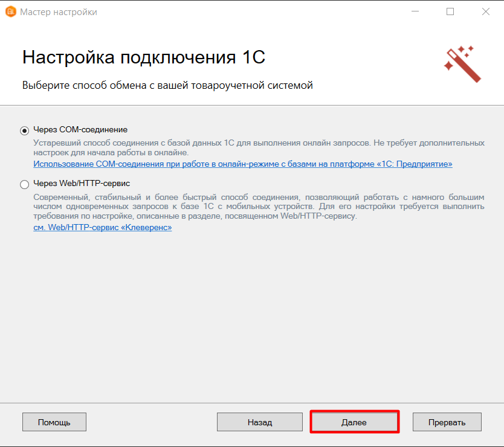Viewport: 504px width, 447px height.
Task: Click the description starting "Современный, стабильный"
Action: click(259, 207)
